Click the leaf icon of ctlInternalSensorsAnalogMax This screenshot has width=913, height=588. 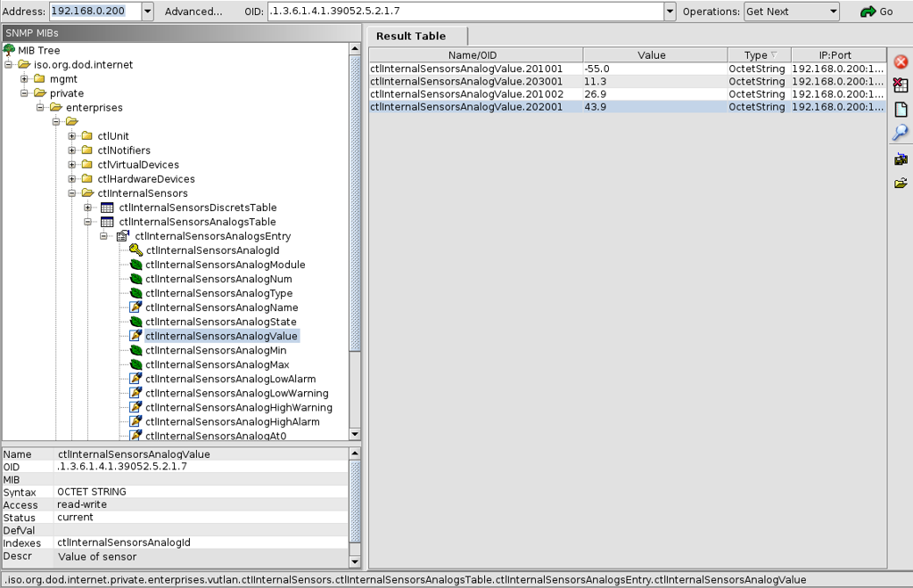tap(136, 364)
